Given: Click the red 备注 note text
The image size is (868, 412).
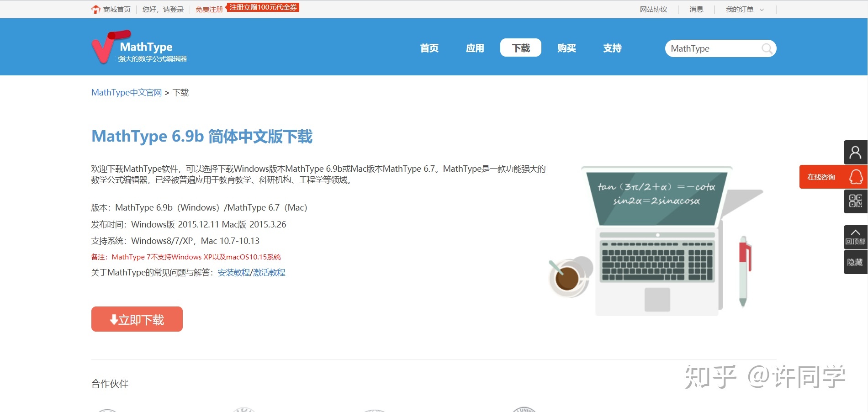Looking at the screenshot, I should [x=186, y=257].
